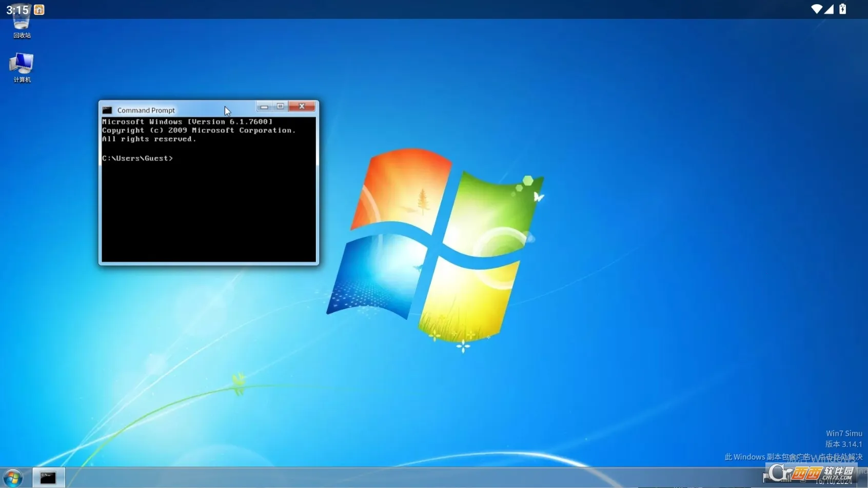Tap the Wi-Fi icon in status bar
Image resolution: width=868 pixels, height=488 pixels.
pyautogui.click(x=816, y=9)
